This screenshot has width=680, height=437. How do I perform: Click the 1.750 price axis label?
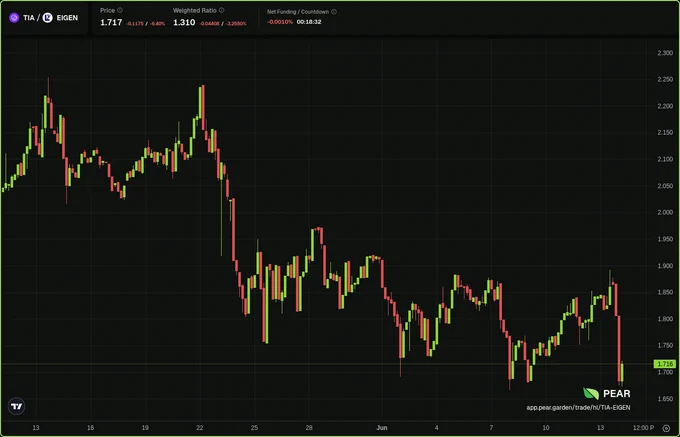pos(665,346)
